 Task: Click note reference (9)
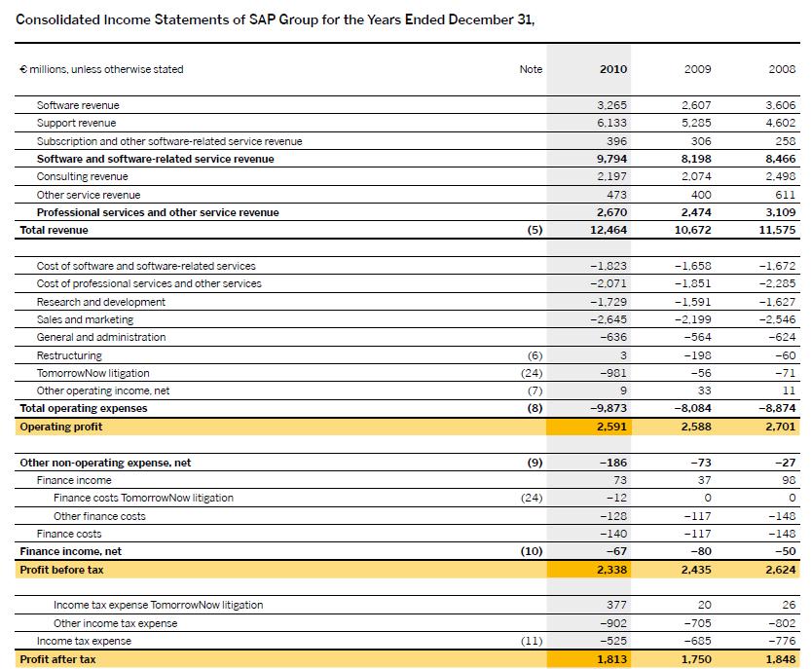535,463
